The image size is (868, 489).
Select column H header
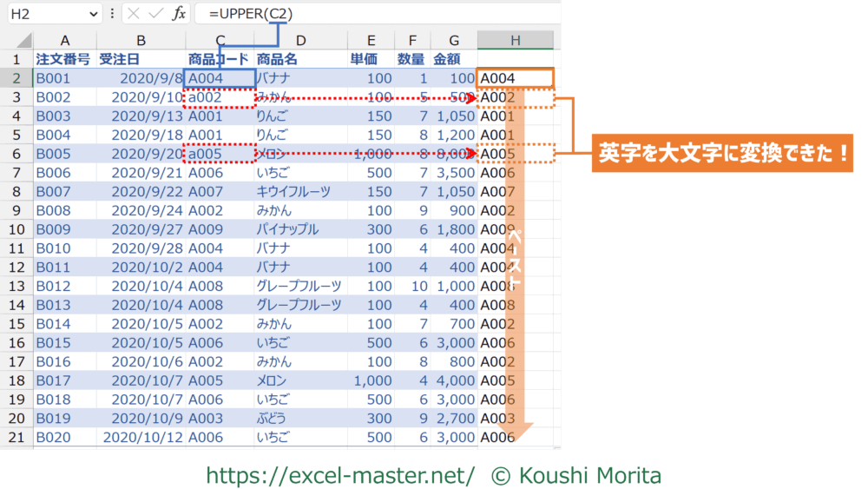[x=515, y=40]
